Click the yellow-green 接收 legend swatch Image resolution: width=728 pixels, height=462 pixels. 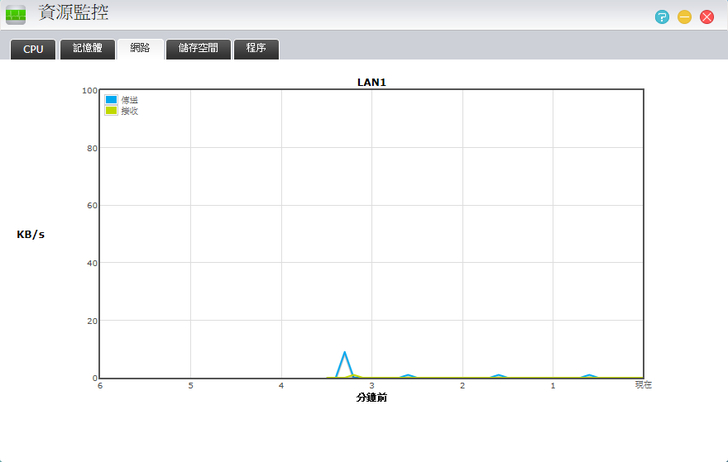[x=111, y=111]
